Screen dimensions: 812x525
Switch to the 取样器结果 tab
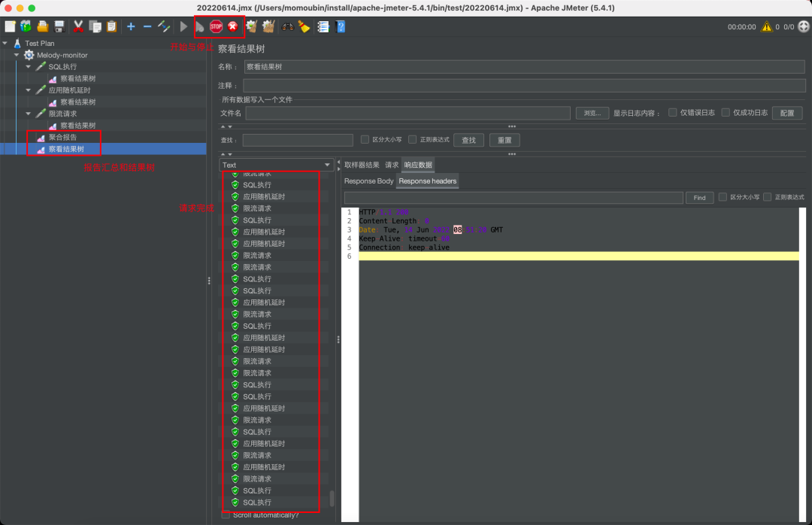362,165
